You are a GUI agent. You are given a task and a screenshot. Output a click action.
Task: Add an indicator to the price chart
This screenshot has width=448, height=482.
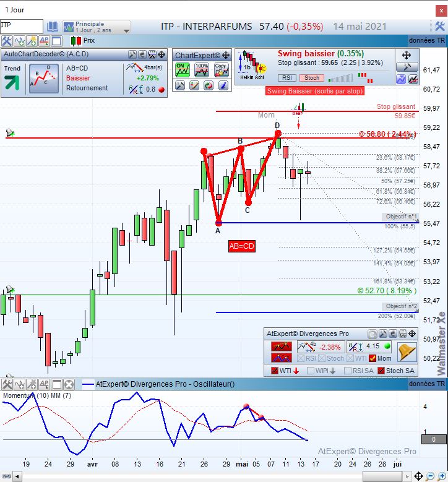[x=19, y=41]
